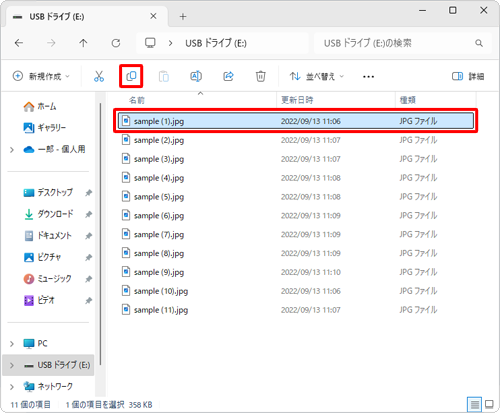This screenshot has height=413, width=500.
Task: Select PC in the navigation pane
Action: pos(36,343)
